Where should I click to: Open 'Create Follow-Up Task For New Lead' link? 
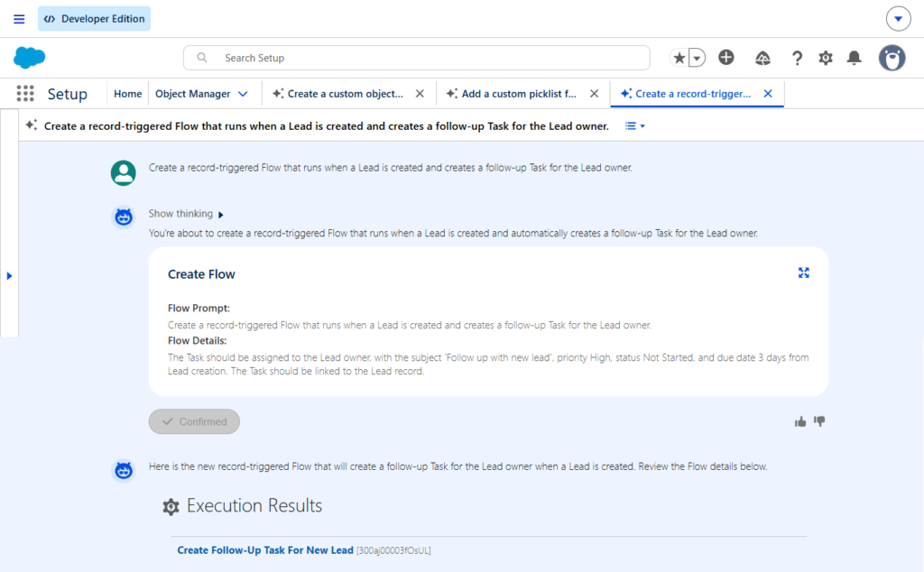265,550
